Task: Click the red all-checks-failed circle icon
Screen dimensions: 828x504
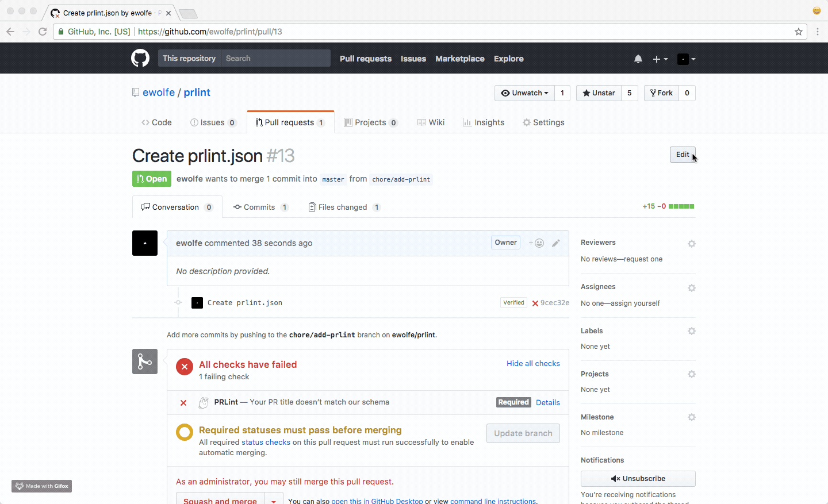Action: 185,367
